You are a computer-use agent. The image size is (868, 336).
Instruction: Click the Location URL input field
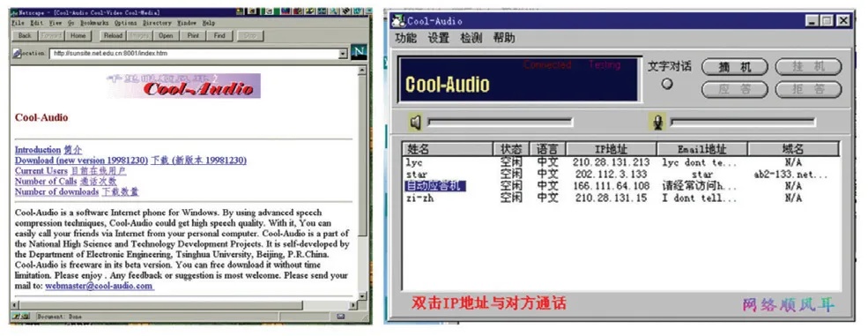tap(194, 54)
